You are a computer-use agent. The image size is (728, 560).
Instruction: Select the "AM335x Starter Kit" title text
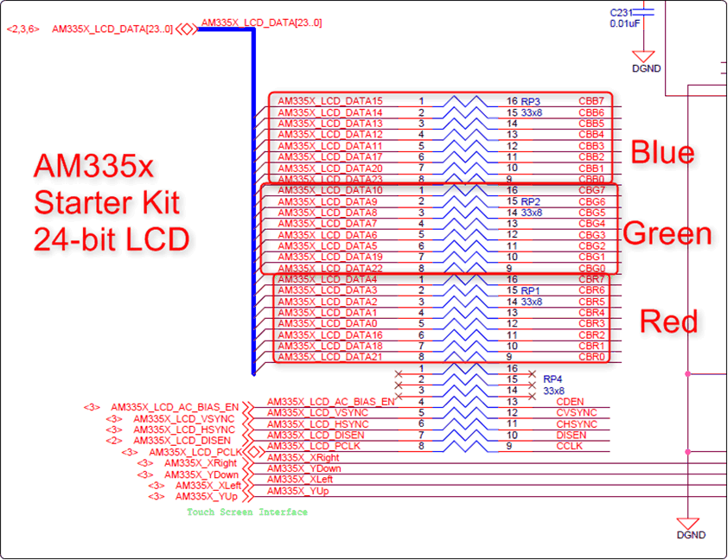click(x=106, y=183)
